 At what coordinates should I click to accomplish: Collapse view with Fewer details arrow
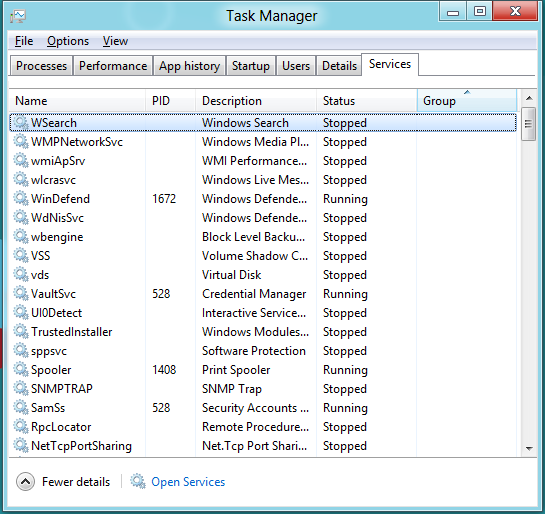(x=25, y=482)
